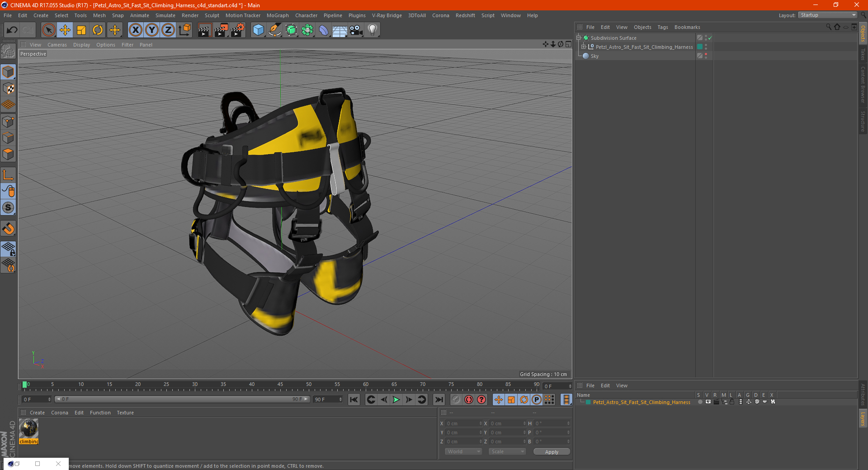868x470 pixels.
Task: Open the Array modeling objects icon
Action: (x=307, y=30)
